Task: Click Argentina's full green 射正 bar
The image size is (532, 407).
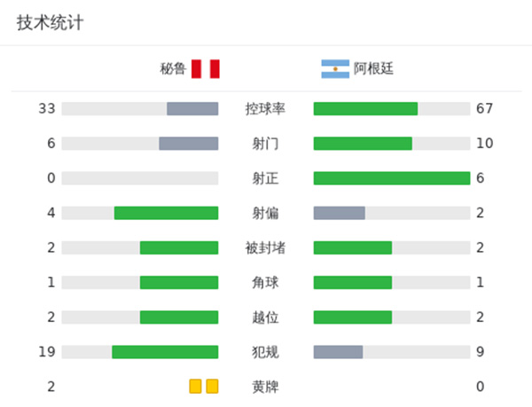Action: pos(391,178)
